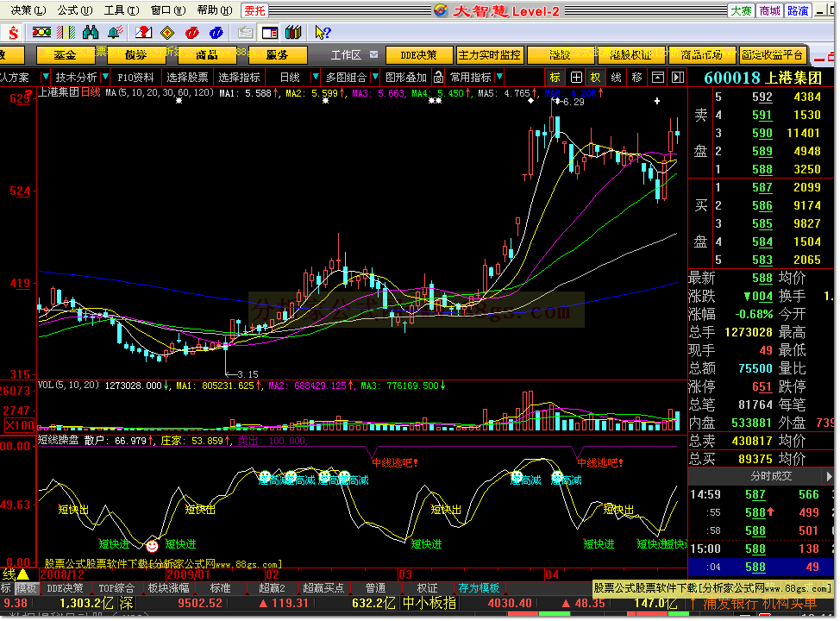This screenshot has height=621, width=840.
Task: Click the 存为模板 tab
Action: [x=479, y=588]
